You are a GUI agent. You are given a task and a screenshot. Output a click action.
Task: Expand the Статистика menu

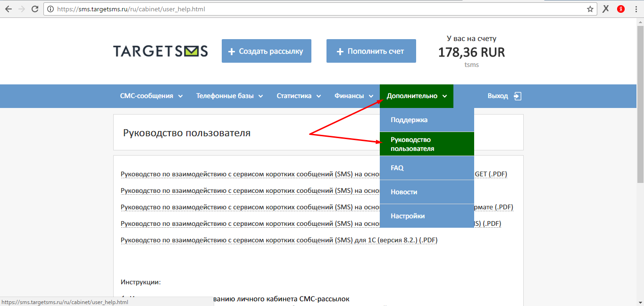[x=299, y=96]
